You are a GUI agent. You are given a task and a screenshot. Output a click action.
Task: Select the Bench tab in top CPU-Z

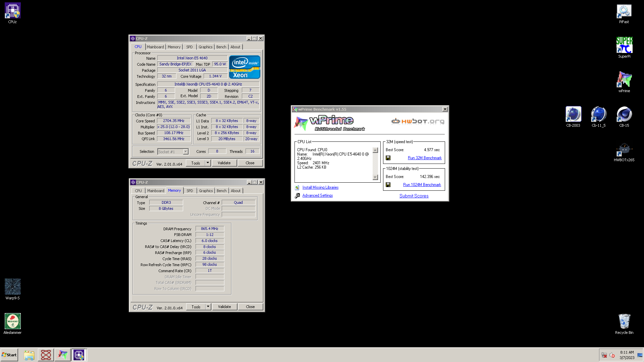click(221, 47)
